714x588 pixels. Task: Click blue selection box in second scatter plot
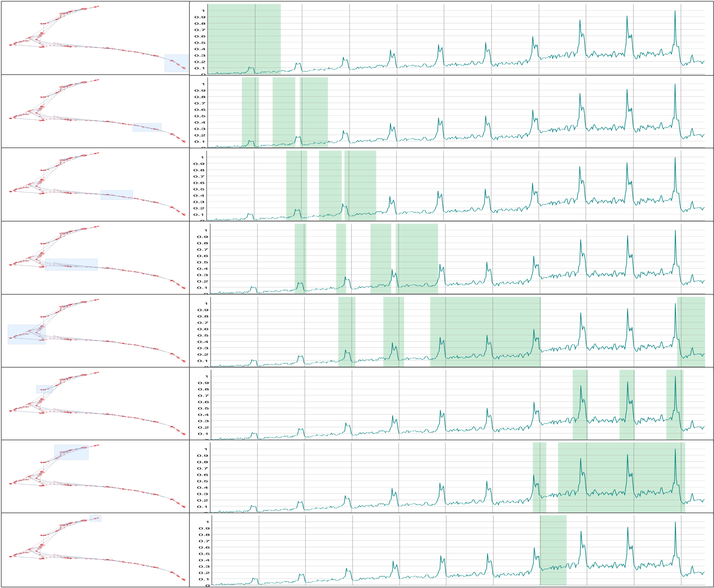(x=147, y=127)
